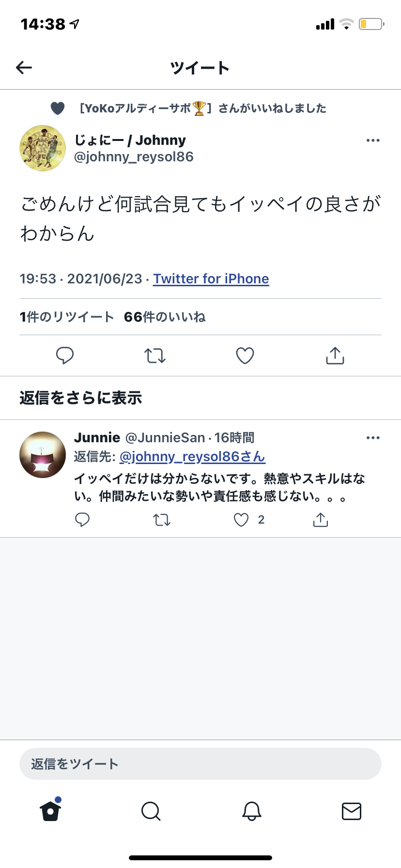This screenshot has height=868, width=401.
Task: View the 66件のいいね list
Action: pyautogui.click(x=165, y=317)
